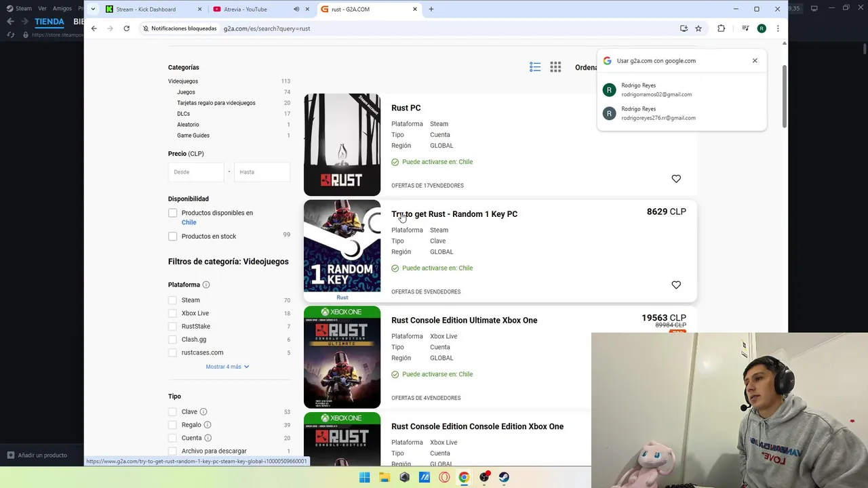Choose account rodrigoreyes276.rr@gmail.com
Screen dimensions: 868x488
[x=682, y=113]
